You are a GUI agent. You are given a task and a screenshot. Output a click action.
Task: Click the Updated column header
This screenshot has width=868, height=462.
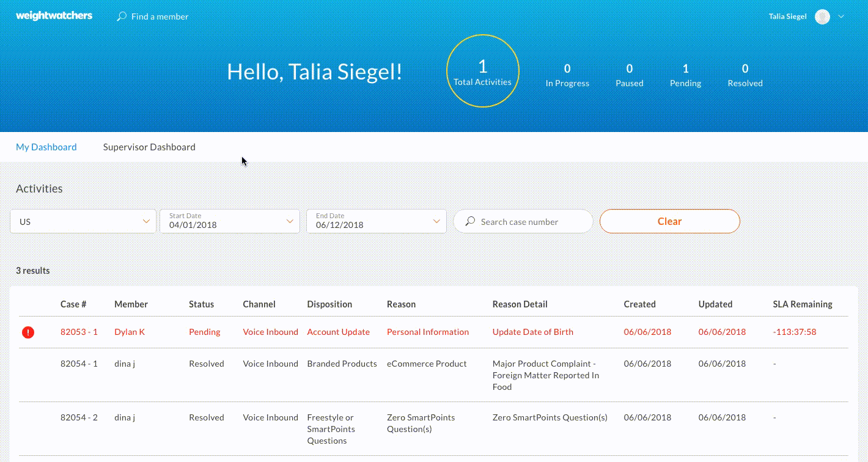(x=716, y=304)
